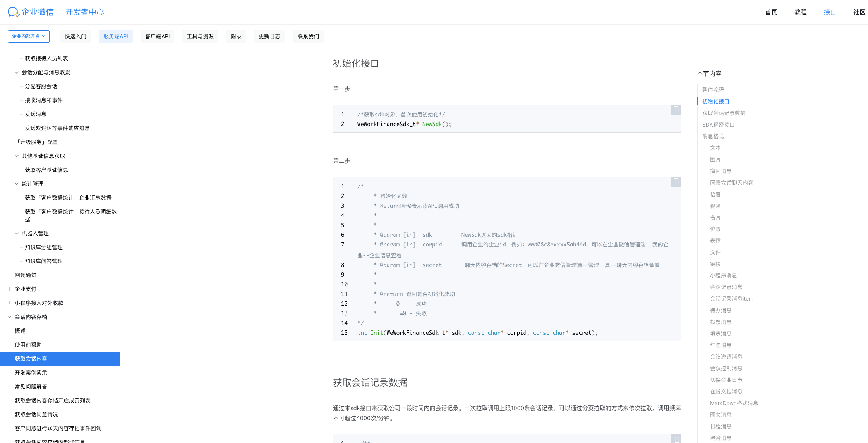Select 发送消息 in the sidebar tree
The height and width of the screenshot is (443, 868).
point(36,114)
